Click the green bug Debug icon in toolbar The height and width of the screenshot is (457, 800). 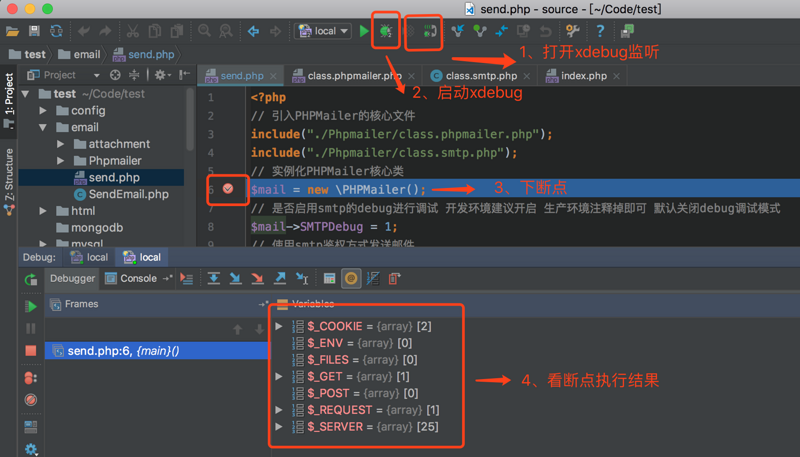click(385, 31)
